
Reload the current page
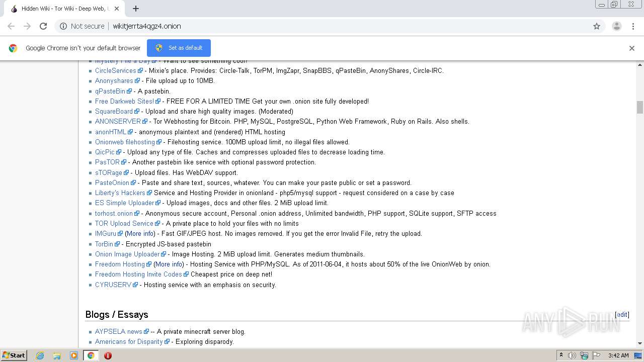[43, 26]
